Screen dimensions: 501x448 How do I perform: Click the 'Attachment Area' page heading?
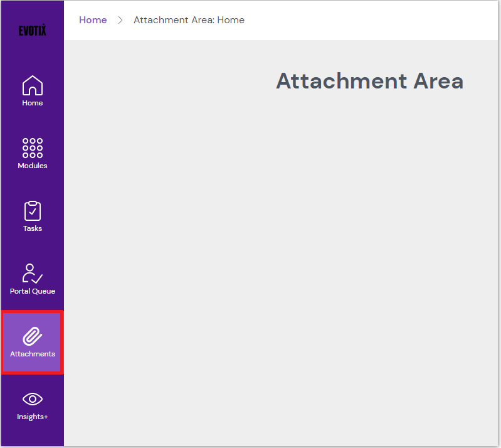pyautogui.click(x=369, y=81)
